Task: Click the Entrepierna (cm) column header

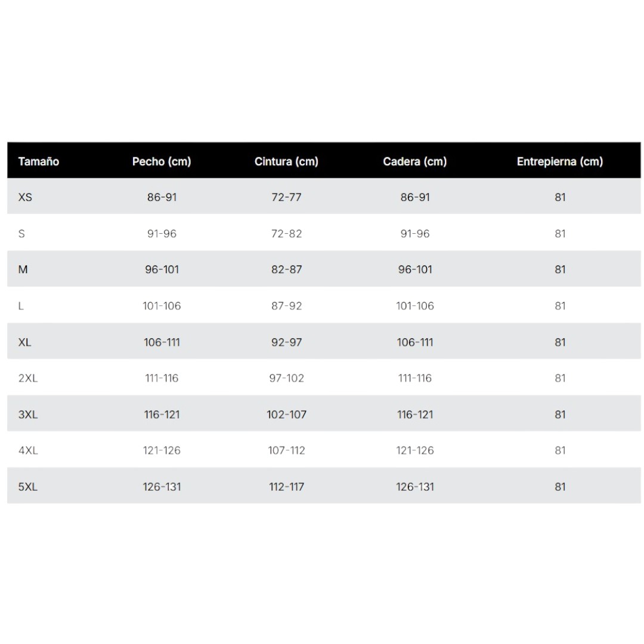Action: point(559,162)
